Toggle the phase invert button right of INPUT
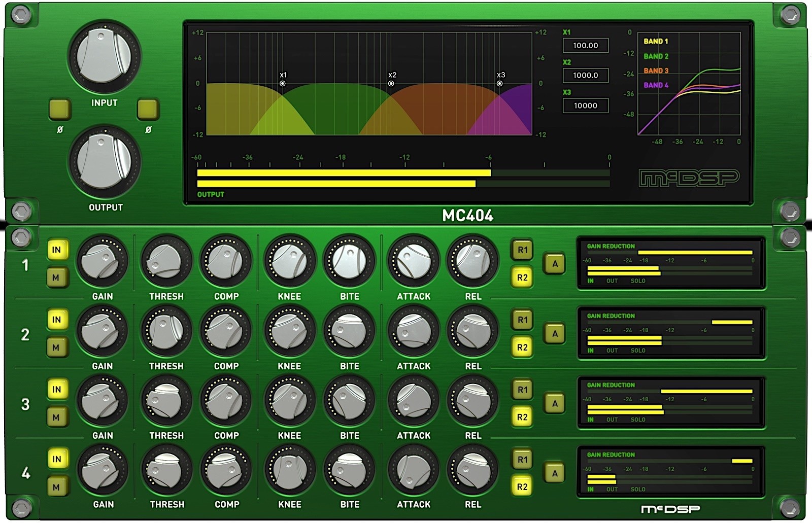The image size is (812, 523). [148, 109]
